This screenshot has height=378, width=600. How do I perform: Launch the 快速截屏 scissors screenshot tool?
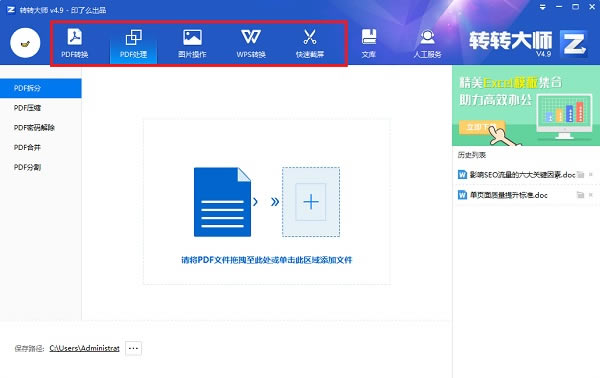[310, 44]
